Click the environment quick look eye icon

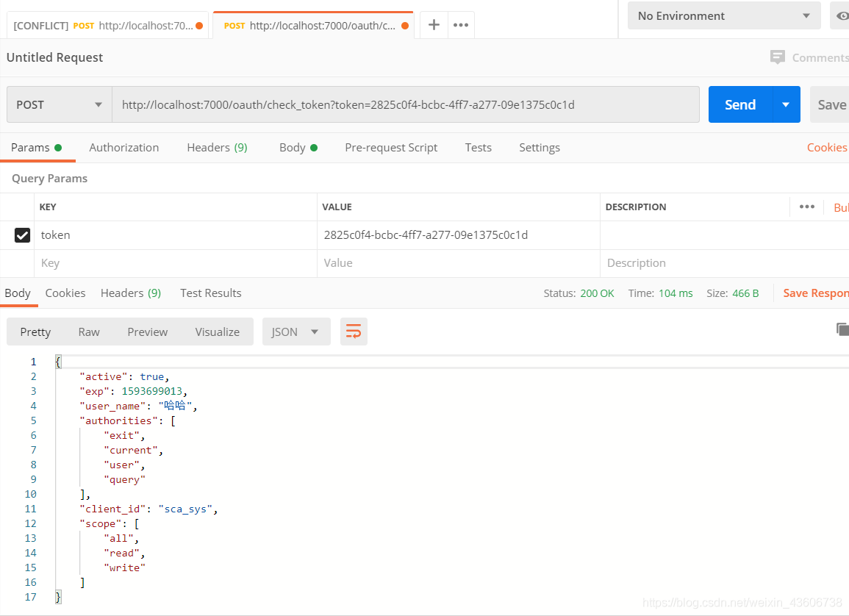[x=842, y=16]
